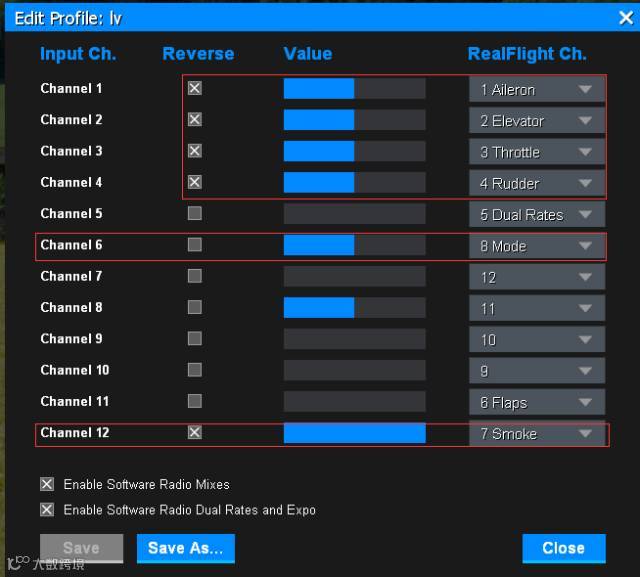Expand the 4 Rudder dropdown
The height and width of the screenshot is (577, 640).
pos(537,183)
